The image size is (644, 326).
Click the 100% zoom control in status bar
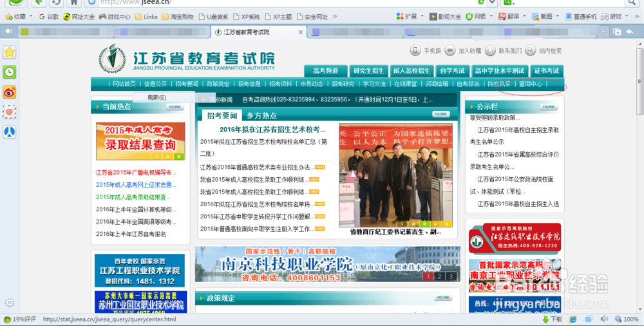627,319
